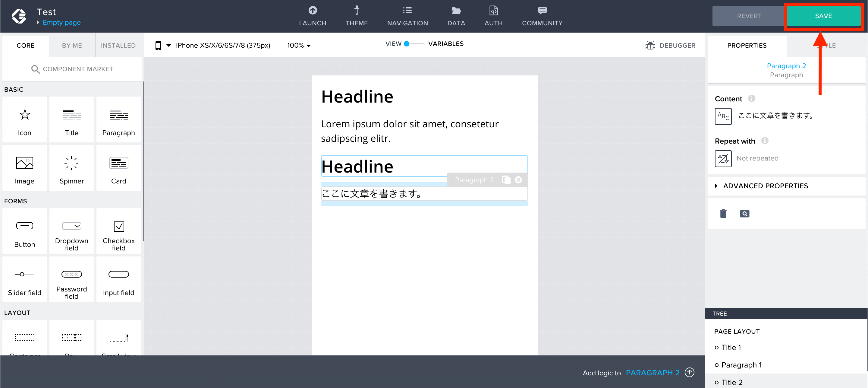The width and height of the screenshot is (868, 388).
Task: Click the Revert button
Action: point(749,16)
